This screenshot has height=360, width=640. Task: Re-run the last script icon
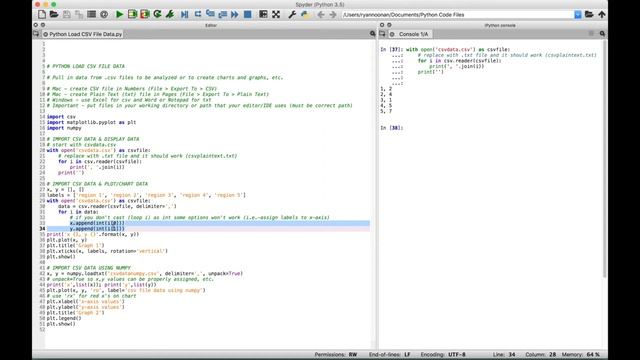[x=157, y=14]
